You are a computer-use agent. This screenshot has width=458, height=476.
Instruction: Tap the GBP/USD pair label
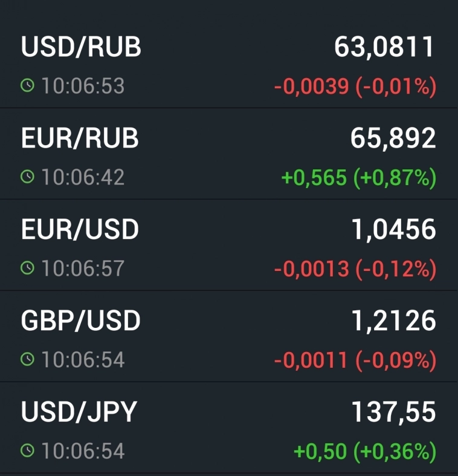coord(80,321)
